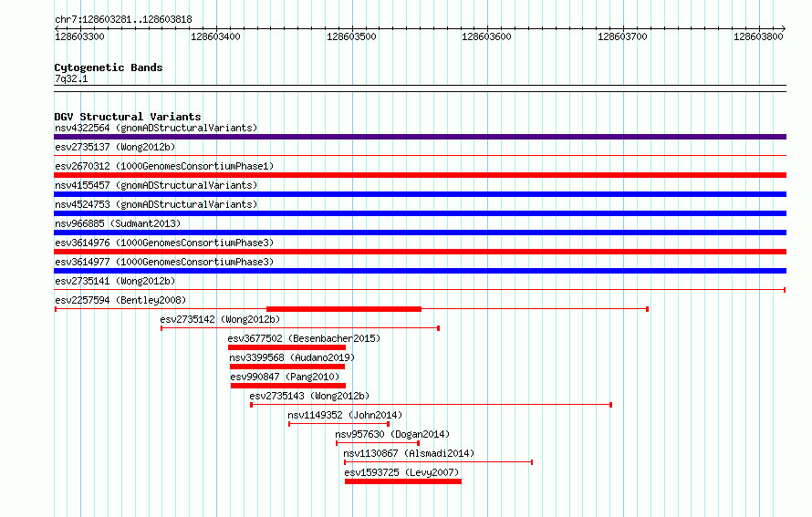
Task: Click esv2735143 (Wong2012b) label
Action: (309, 396)
